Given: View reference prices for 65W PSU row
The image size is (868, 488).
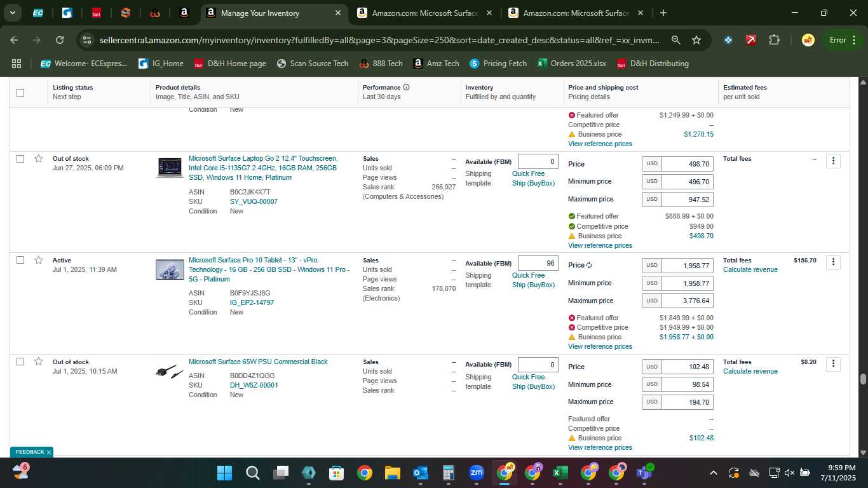Looking at the screenshot, I should pyautogui.click(x=600, y=448).
